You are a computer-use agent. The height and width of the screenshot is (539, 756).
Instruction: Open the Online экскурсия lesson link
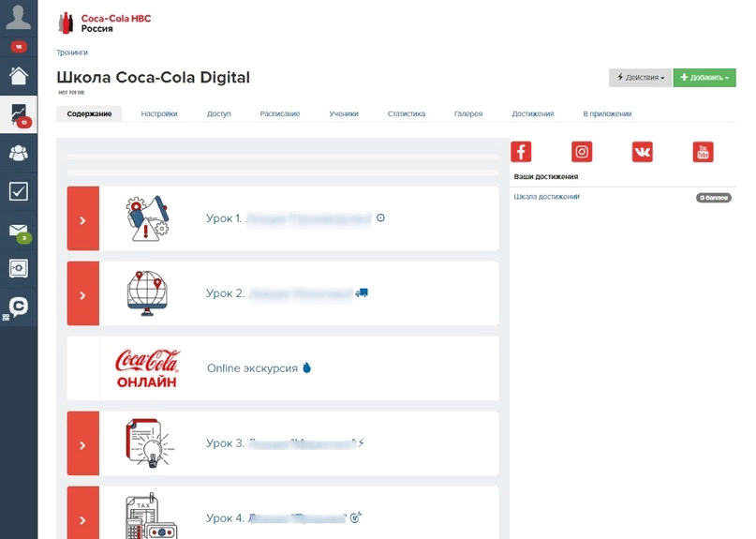(252, 368)
